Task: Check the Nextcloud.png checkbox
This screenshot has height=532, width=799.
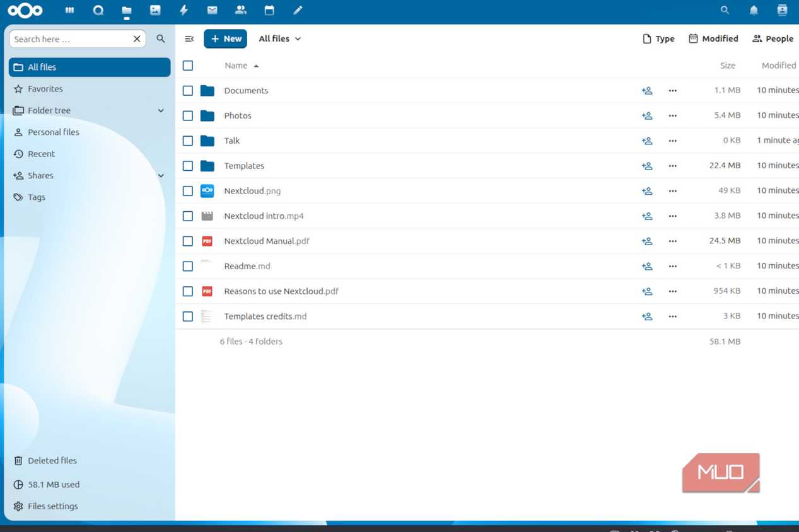Action: 188,191
